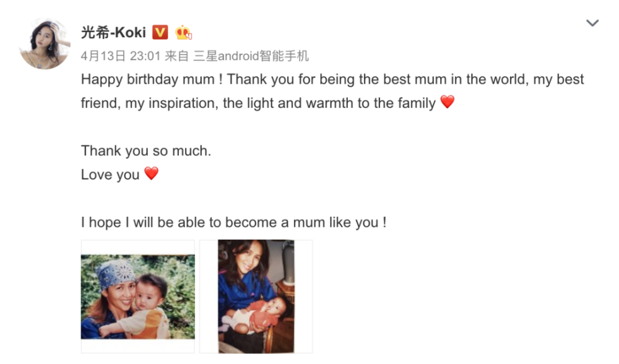Screen dimensions: 619x364
Task: Open the photo of woman wearing a bandana
Action: pos(137,297)
